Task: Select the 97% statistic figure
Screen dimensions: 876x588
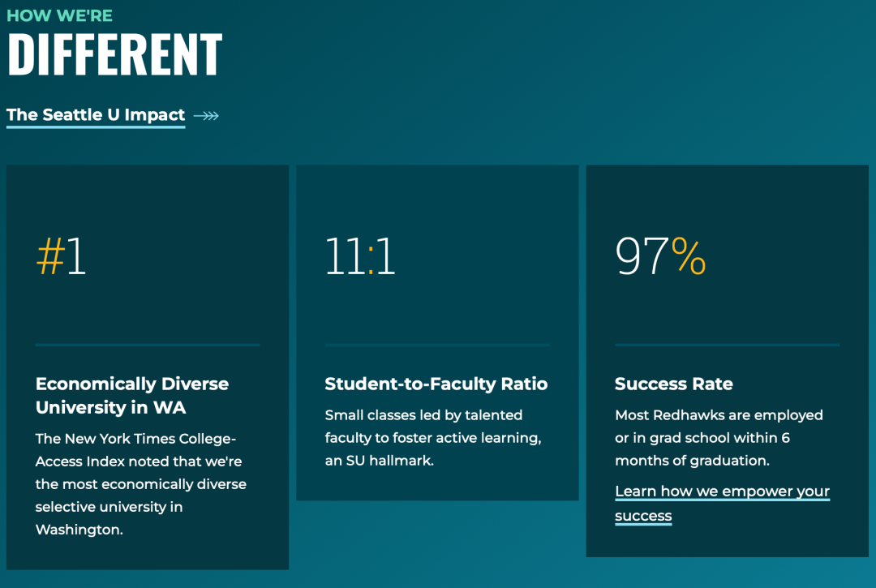Action: click(x=660, y=256)
